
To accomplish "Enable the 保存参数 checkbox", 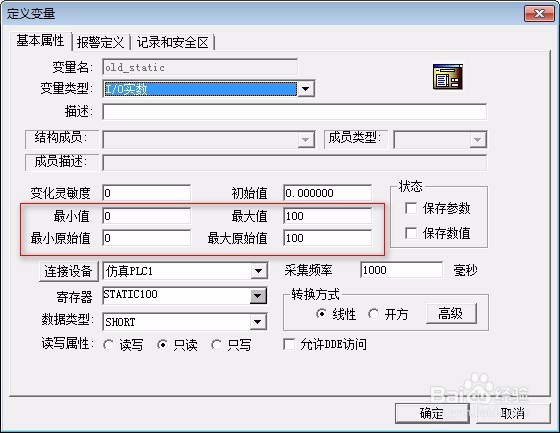I will coord(411,208).
